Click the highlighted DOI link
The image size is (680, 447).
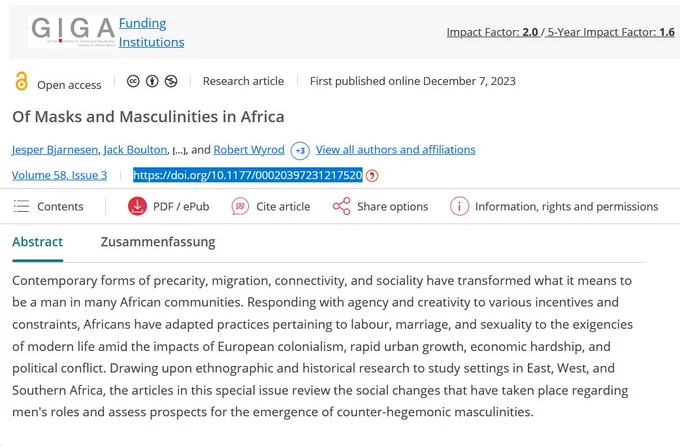(x=248, y=175)
